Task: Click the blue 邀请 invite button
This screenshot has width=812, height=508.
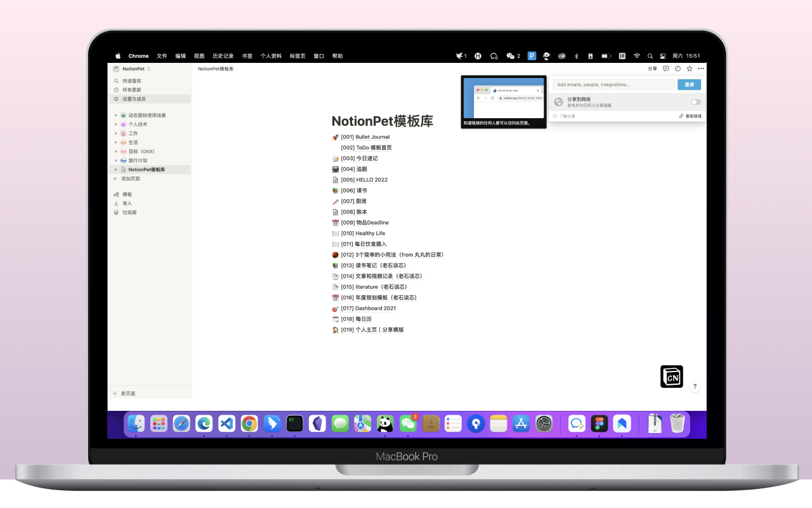Action: [689, 84]
